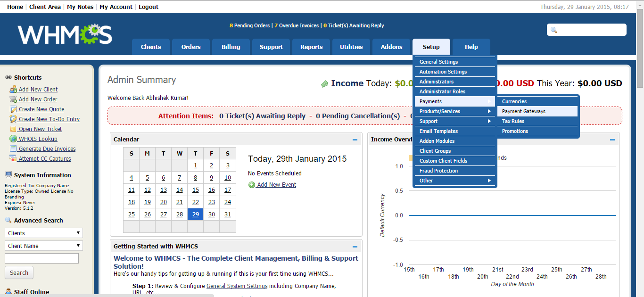The height and width of the screenshot is (297, 644).
Task: Open Automation Settings menu item
Action: point(455,72)
